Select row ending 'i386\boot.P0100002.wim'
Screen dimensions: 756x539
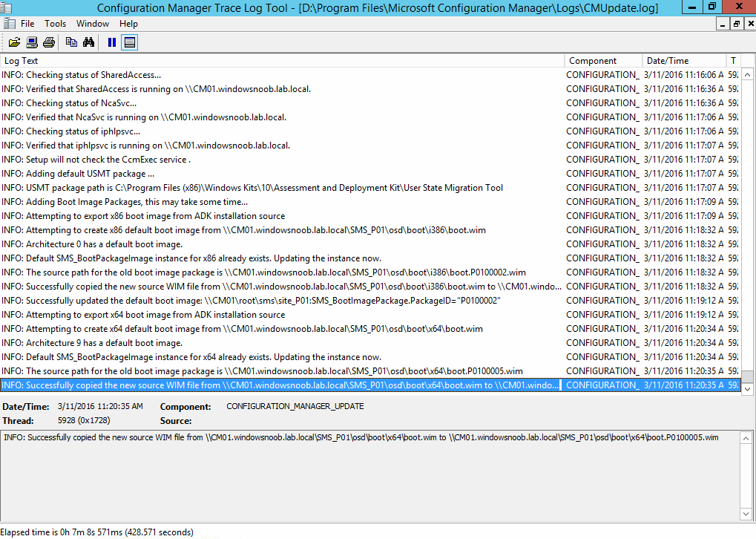(x=370, y=272)
